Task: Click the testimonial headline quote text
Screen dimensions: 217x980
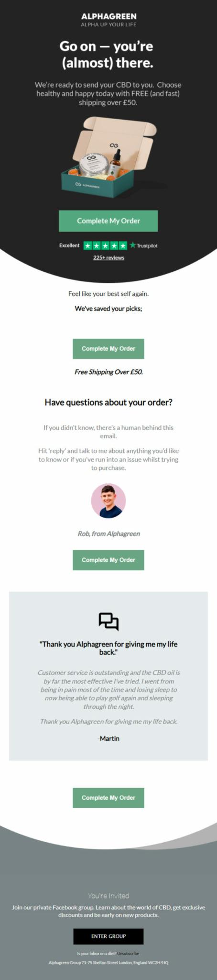Action: tap(108, 648)
